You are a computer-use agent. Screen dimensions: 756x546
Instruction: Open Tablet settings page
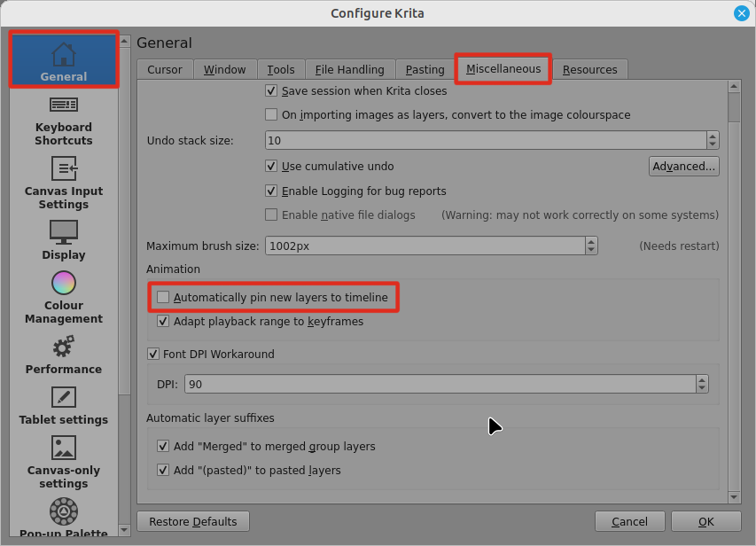click(x=64, y=406)
